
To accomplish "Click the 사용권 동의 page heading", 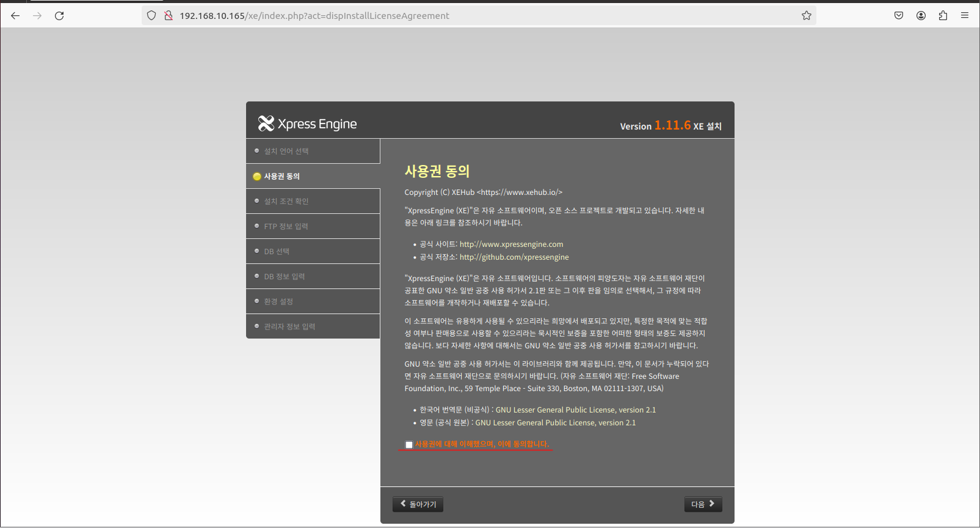I will click(x=437, y=171).
